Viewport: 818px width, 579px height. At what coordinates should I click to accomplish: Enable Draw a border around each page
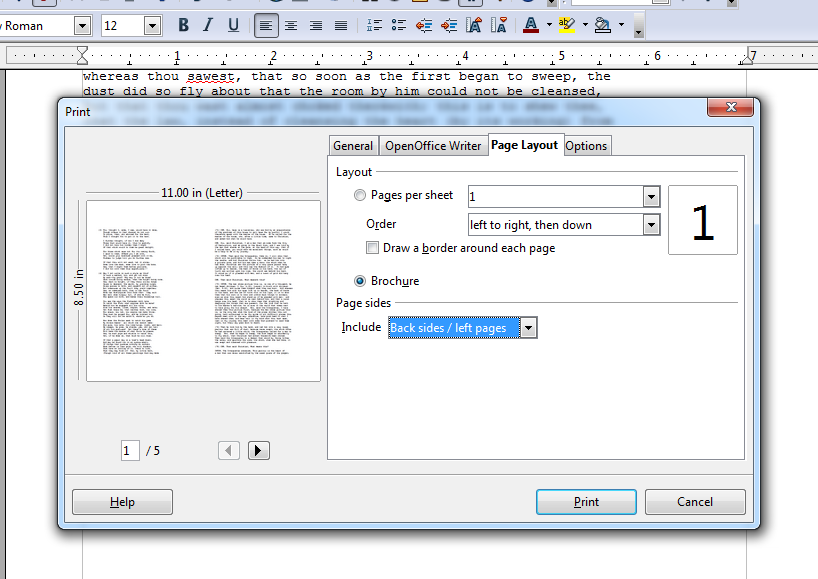click(372, 248)
